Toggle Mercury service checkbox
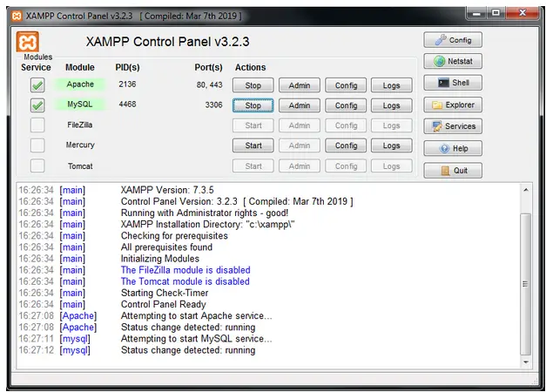 click(x=37, y=145)
